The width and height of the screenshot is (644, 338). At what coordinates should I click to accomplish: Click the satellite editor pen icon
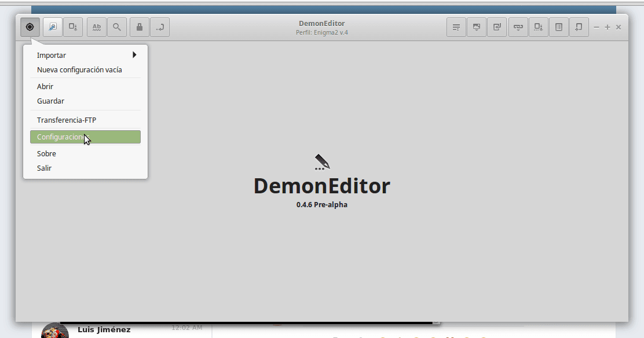point(53,27)
